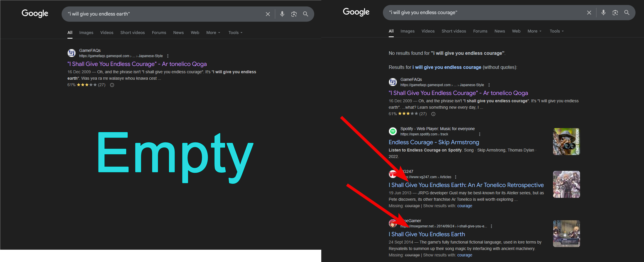Open the right "I Shall Give You Endless Courage" link
This screenshot has height=262, width=644.
458,93
